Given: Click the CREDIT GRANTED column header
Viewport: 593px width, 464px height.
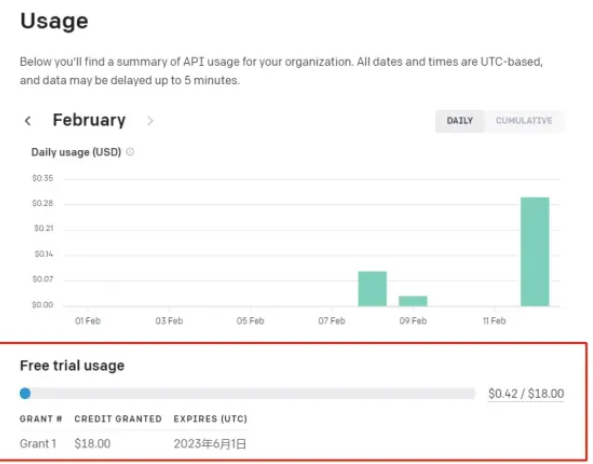Looking at the screenshot, I should (x=118, y=419).
